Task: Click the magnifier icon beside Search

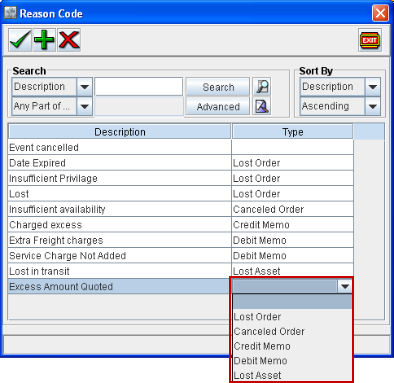Action: (x=262, y=87)
